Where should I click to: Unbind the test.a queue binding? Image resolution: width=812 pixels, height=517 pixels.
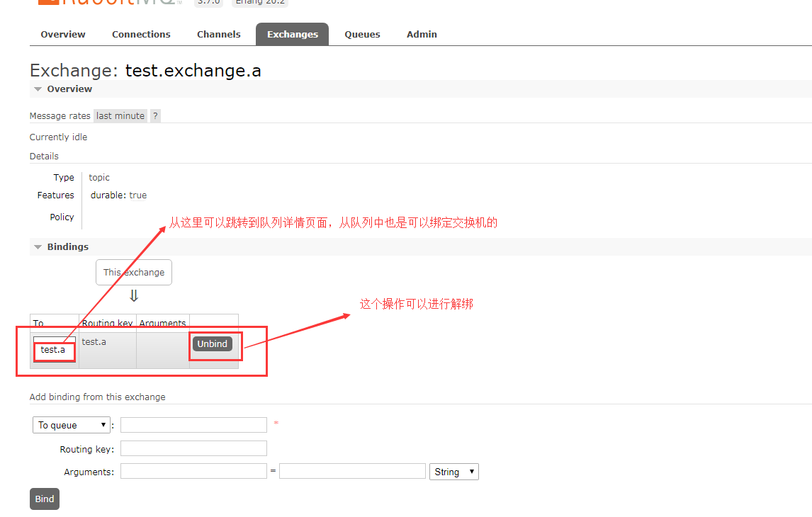[213, 343]
